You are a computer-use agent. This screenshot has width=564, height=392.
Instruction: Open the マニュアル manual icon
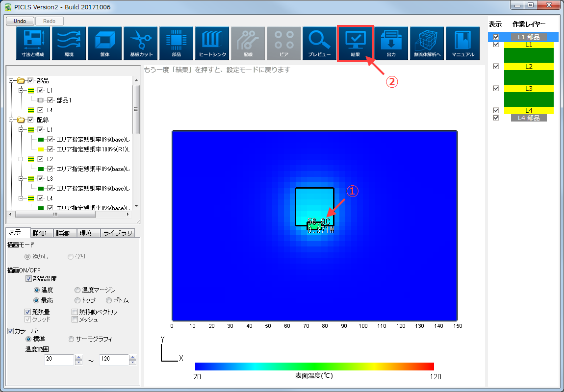point(462,43)
